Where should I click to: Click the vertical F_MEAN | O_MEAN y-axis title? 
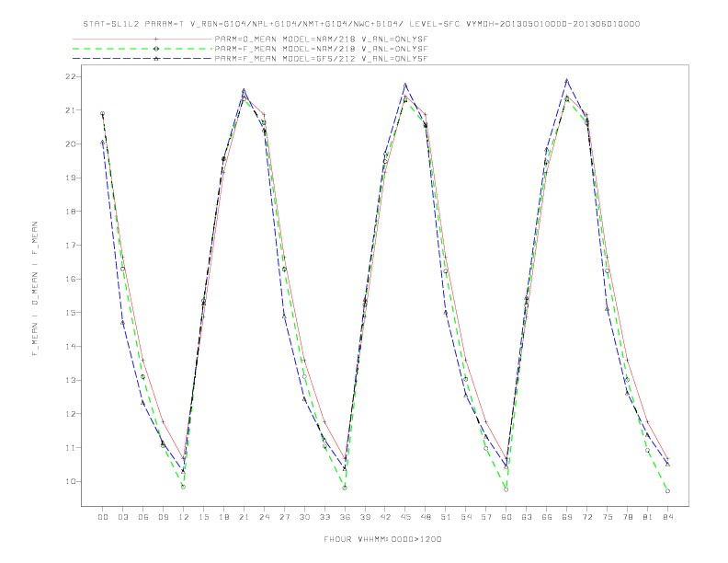point(35,289)
